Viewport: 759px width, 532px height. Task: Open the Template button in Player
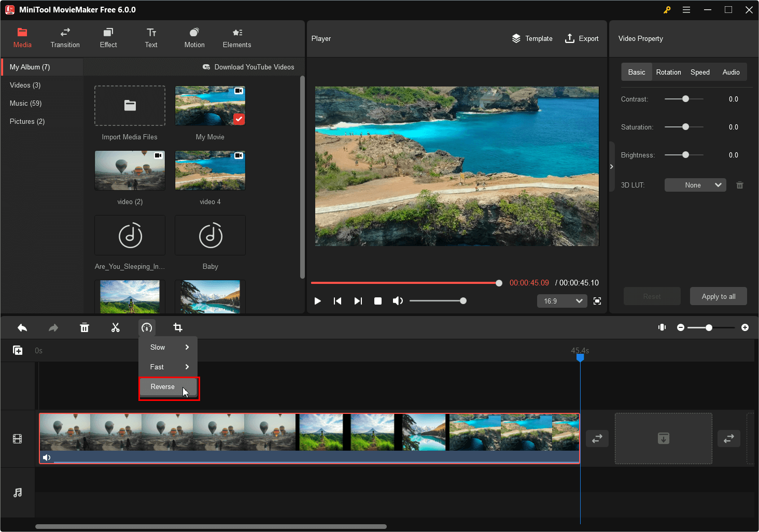(x=532, y=38)
